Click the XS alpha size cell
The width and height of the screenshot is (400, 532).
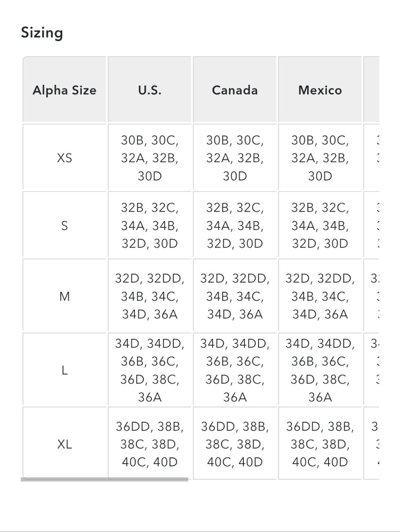pos(64,158)
